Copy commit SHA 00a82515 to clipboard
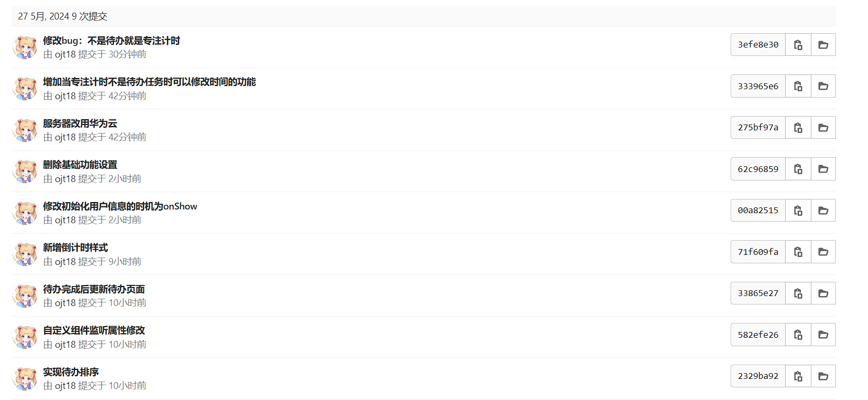Screen dimensions: 868x400 798,211
